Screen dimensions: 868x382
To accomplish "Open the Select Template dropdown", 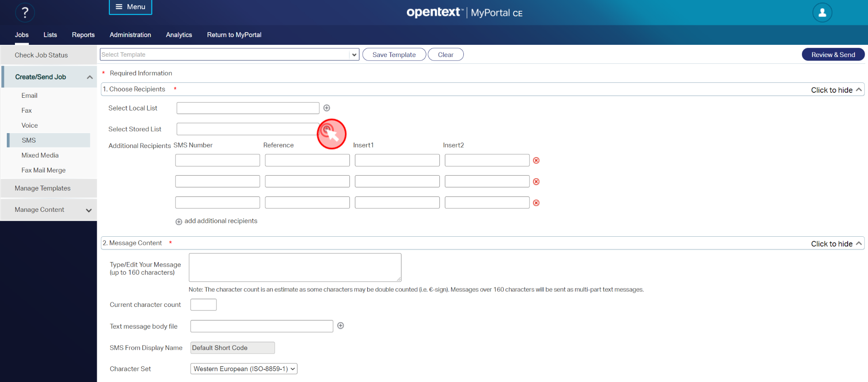I will (x=354, y=55).
